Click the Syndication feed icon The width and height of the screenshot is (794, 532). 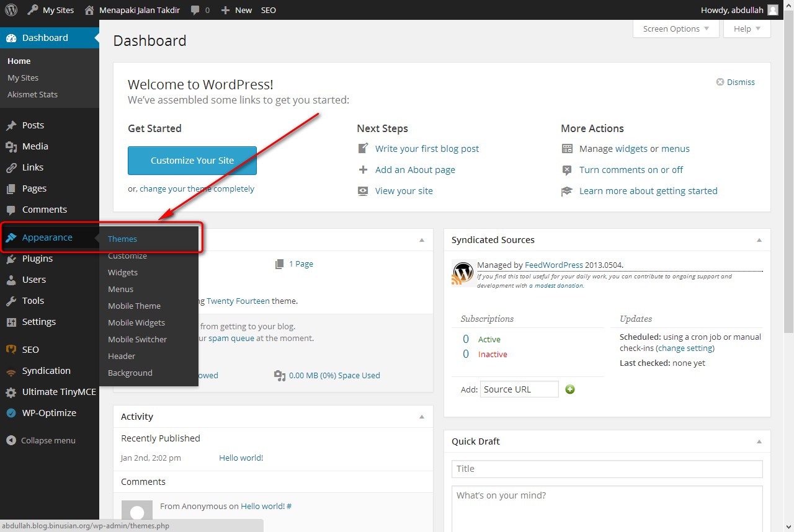[x=11, y=371]
